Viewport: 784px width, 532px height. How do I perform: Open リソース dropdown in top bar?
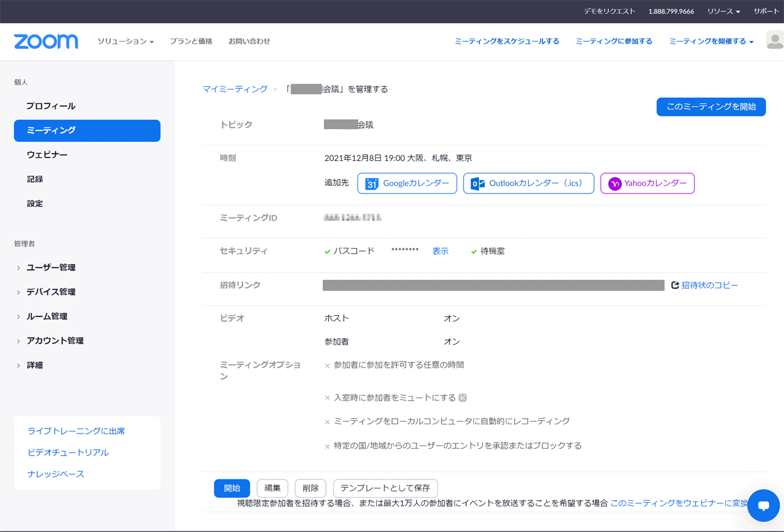[723, 12]
